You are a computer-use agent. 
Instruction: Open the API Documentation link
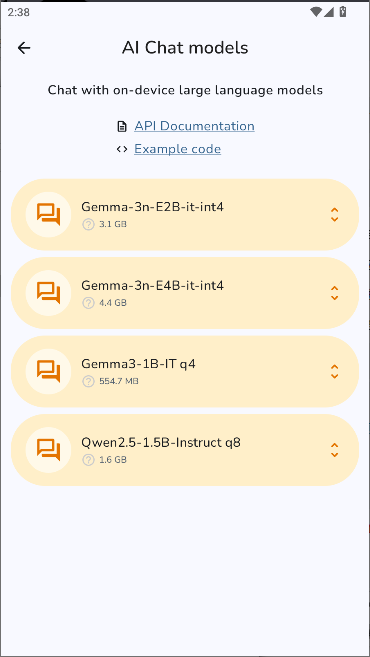click(x=194, y=126)
